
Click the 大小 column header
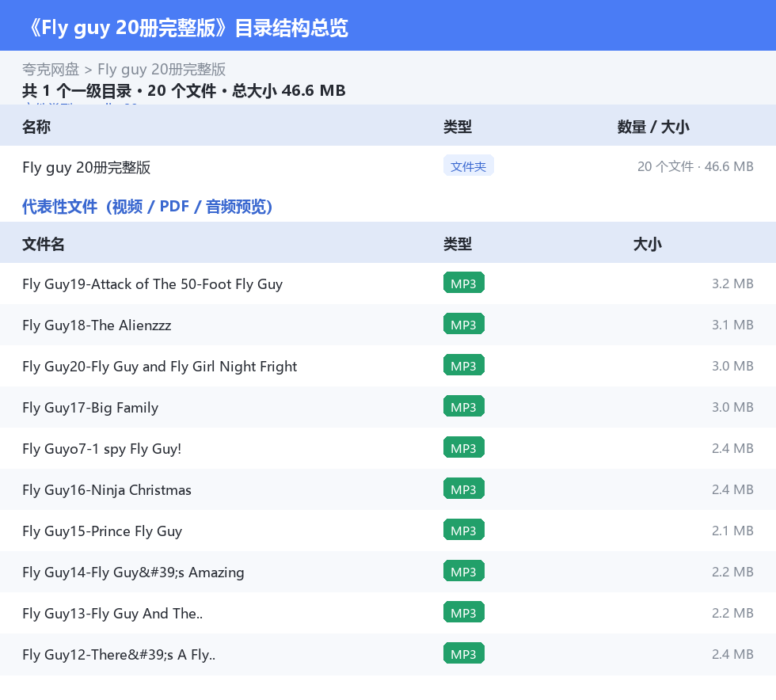point(648,244)
